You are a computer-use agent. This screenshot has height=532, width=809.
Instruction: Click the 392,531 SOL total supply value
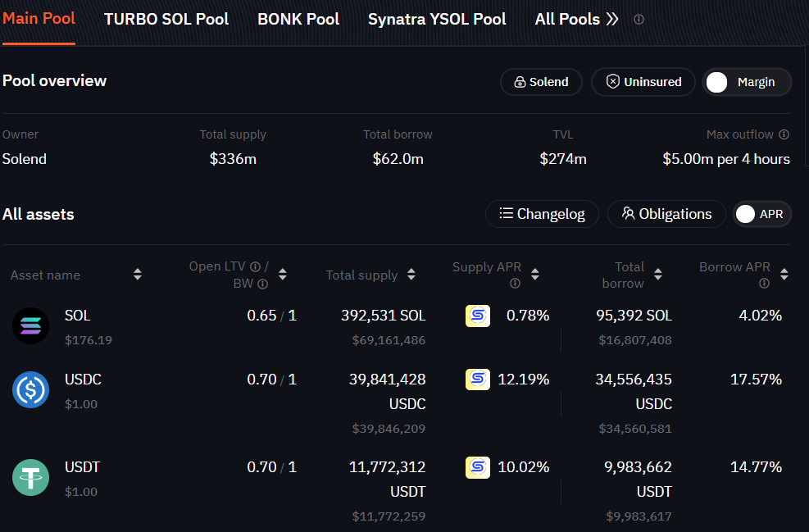point(384,316)
